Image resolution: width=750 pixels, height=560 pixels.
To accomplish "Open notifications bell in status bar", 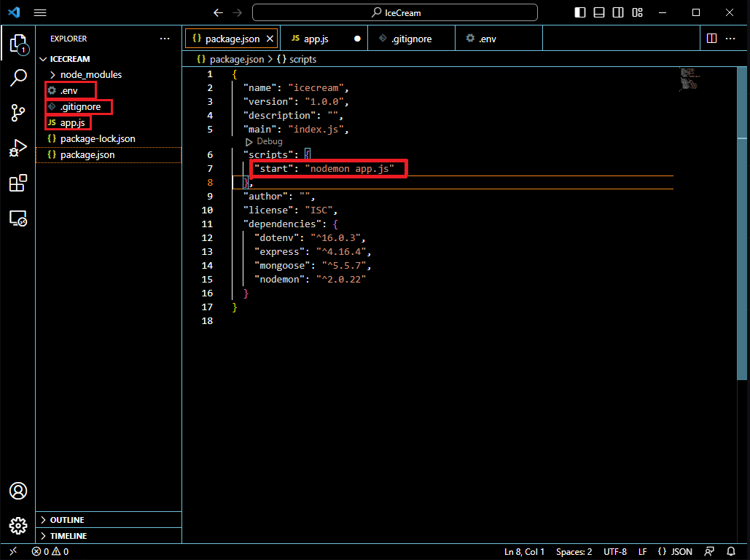I will click(731, 551).
